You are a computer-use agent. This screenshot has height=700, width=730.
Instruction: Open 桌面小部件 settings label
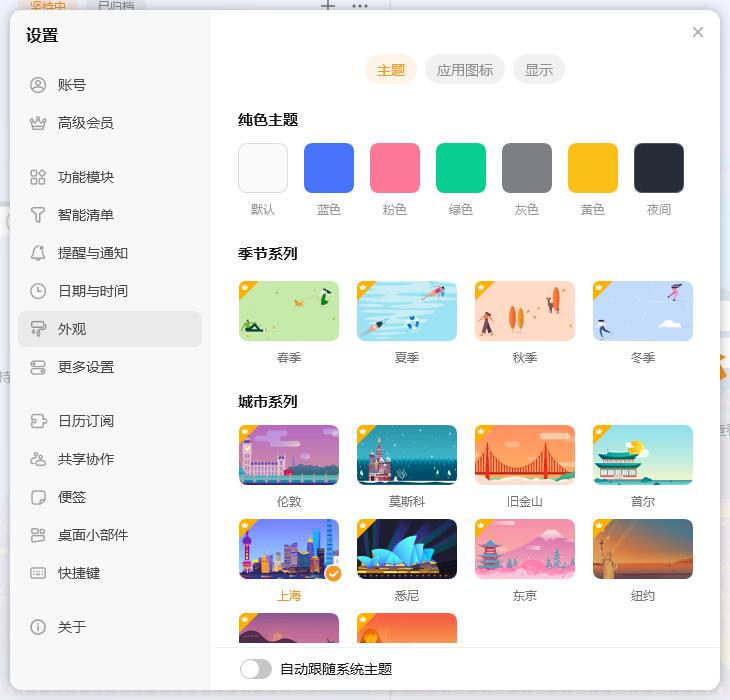93,535
